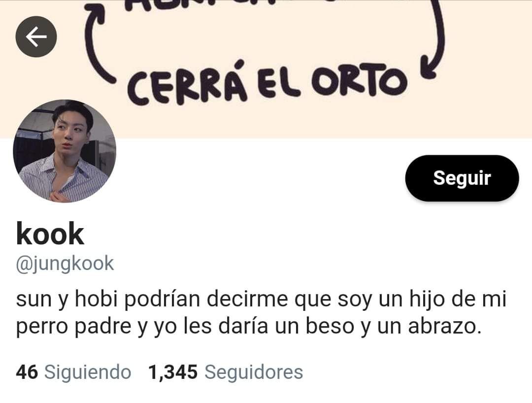Open the circular profile photo
This screenshot has height=403, width=532.
click(x=65, y=151)
